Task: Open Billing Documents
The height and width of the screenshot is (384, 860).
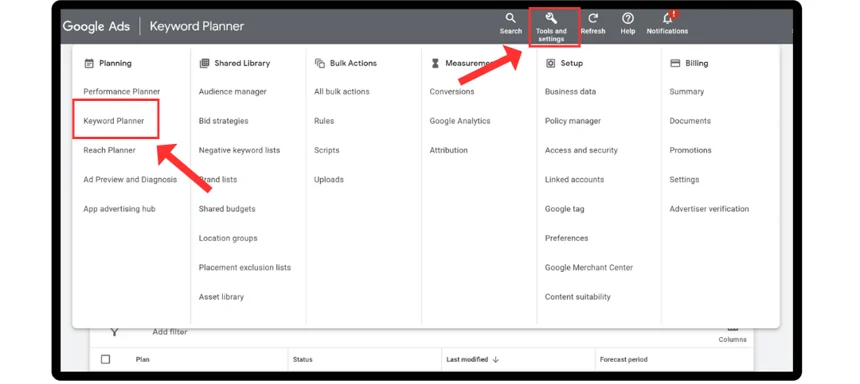Action: pos(690,121)
